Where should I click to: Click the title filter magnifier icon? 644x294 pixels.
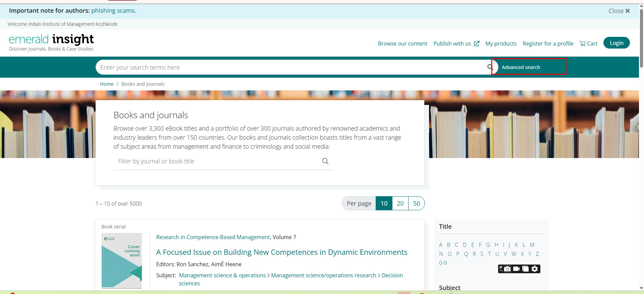[325, 161]
